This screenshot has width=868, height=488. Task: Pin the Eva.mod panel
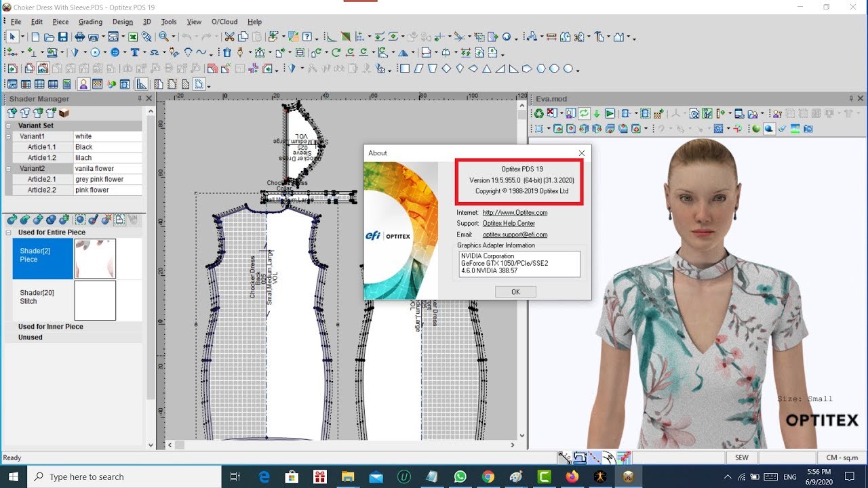[850, 98]
